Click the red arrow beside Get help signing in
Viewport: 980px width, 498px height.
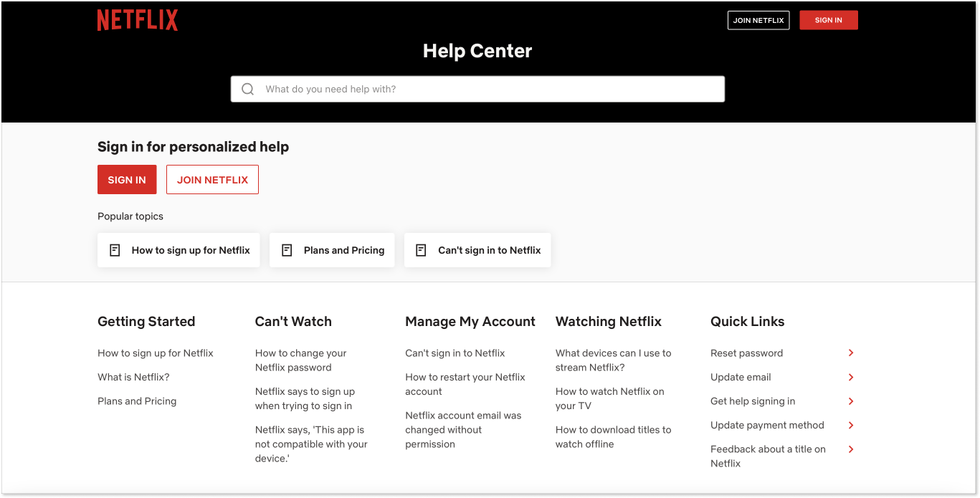click(x=851, y=401)
